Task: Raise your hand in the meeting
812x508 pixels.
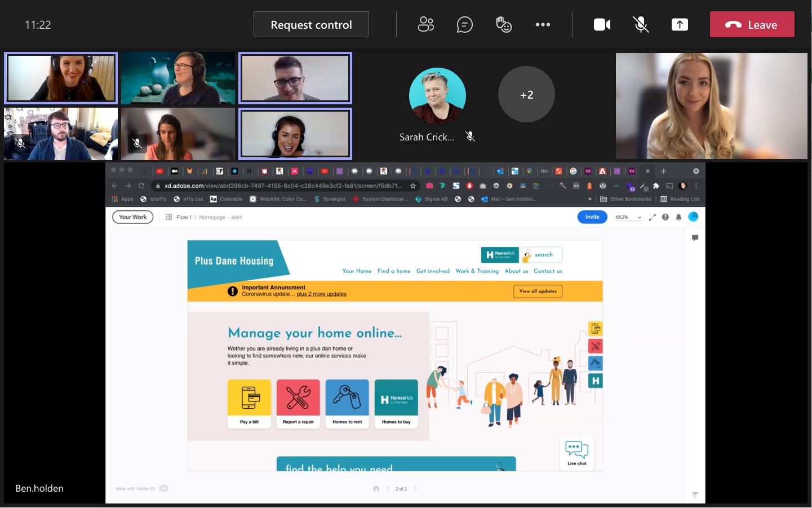Action: (503, 24)
